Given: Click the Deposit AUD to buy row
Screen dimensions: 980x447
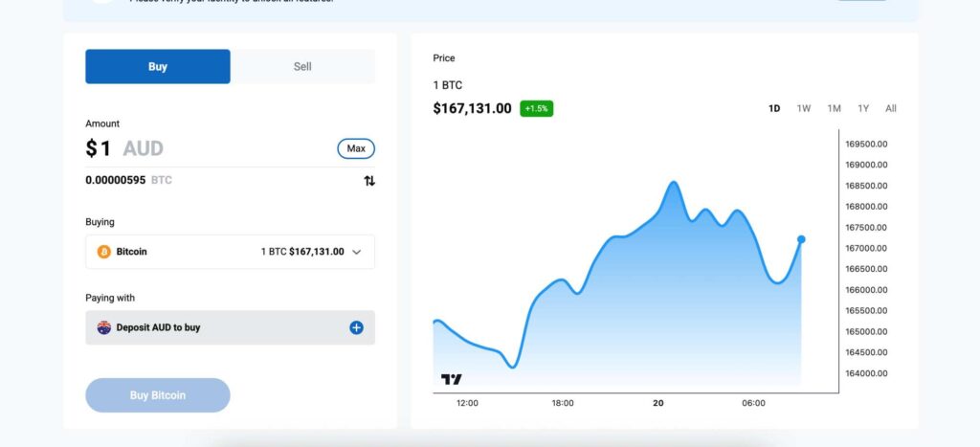Looking at the screenshot, I should [x=230, y=327].
